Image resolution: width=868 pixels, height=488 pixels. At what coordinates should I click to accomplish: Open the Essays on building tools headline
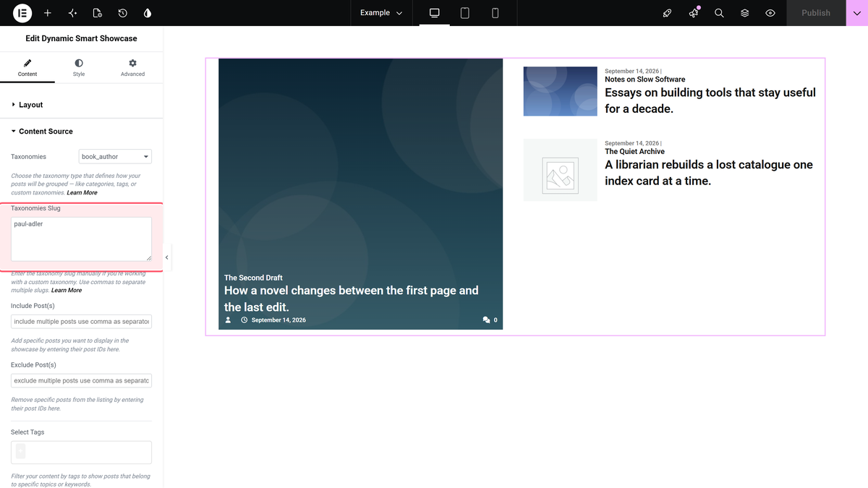[710, 100]
